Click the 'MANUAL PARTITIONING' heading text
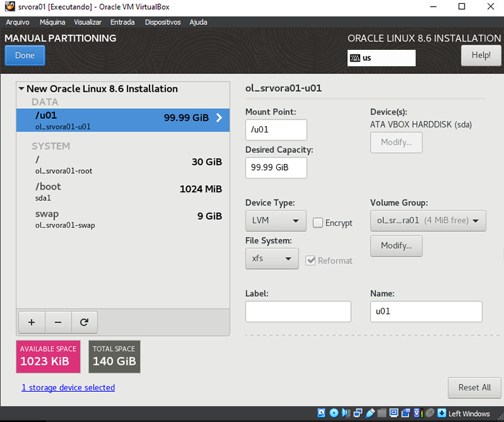This screenshot has width=504, height=422. (x=60, y=38)
